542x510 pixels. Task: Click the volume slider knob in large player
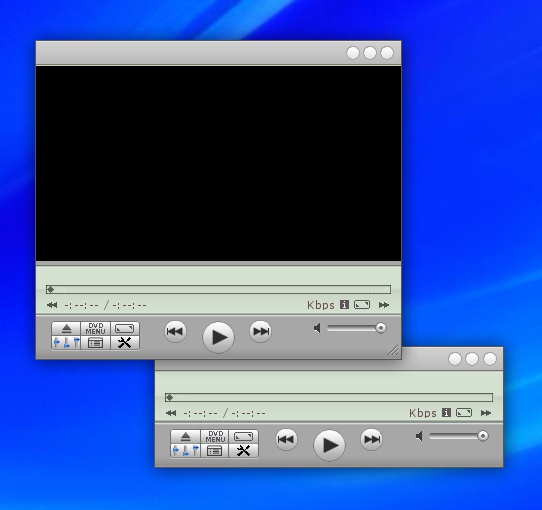381,328
